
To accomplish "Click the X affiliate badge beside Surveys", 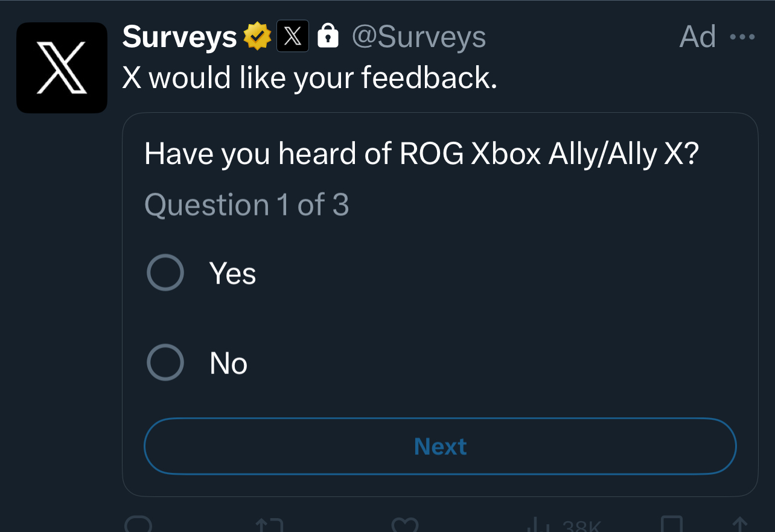I will click(x=292, y=36).
